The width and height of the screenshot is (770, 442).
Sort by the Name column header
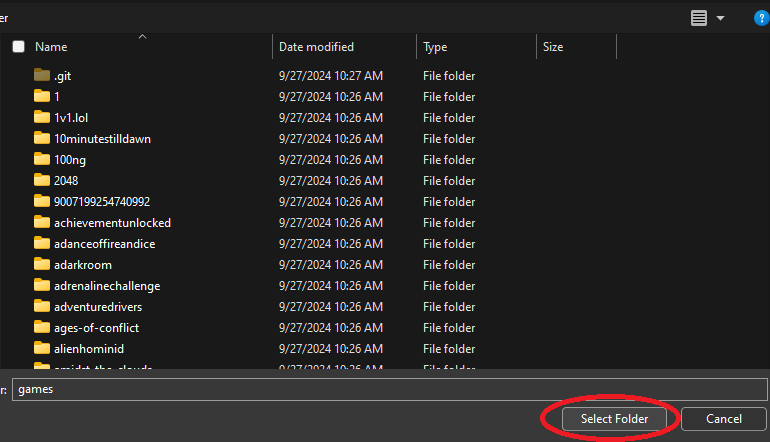click(51, 47)
